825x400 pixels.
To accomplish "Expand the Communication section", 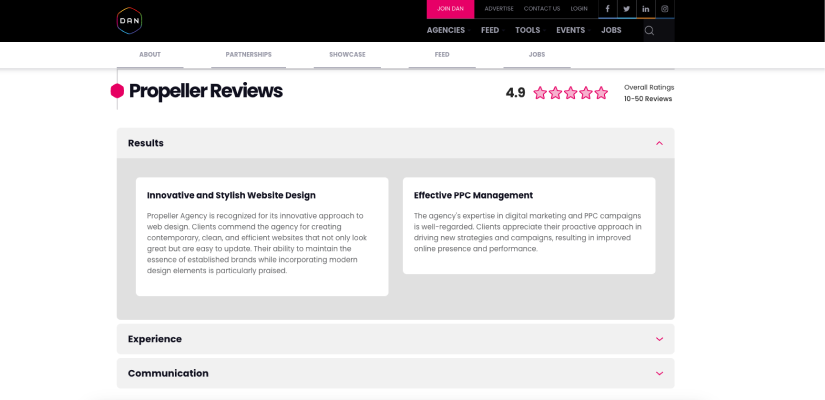I will click(x=659, y=373).
